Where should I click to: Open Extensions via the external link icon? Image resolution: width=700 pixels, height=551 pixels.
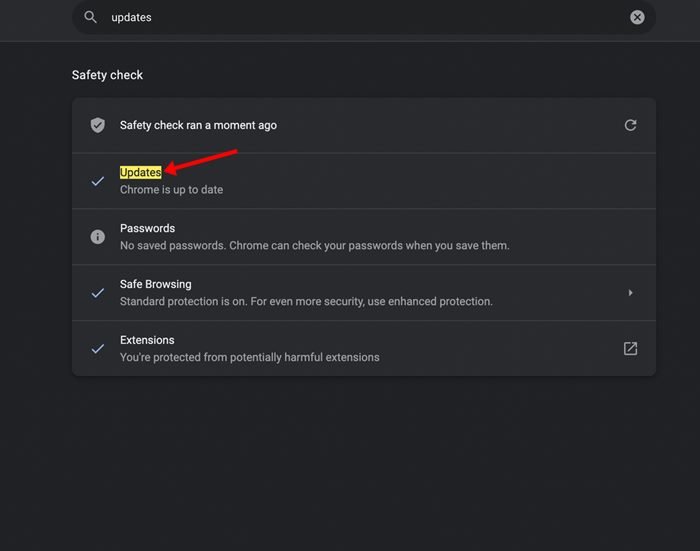tap(630, 349)
